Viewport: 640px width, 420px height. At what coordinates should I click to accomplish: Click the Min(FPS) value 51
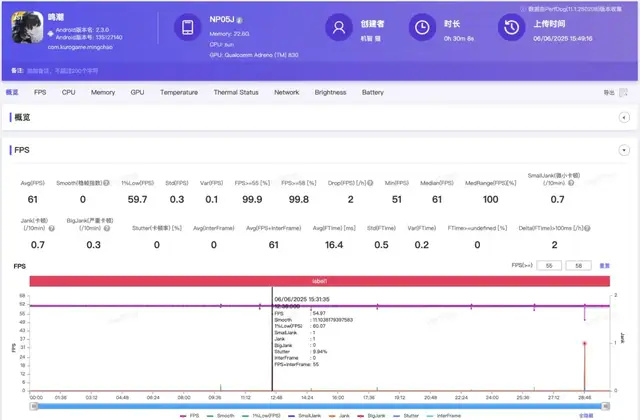tap(397, 200)
